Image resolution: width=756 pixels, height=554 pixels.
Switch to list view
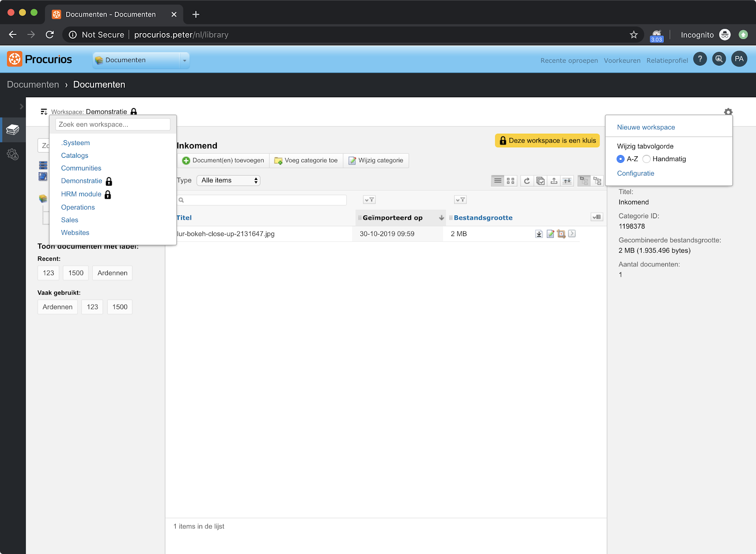pyautogui.click(x=498, y=180)
